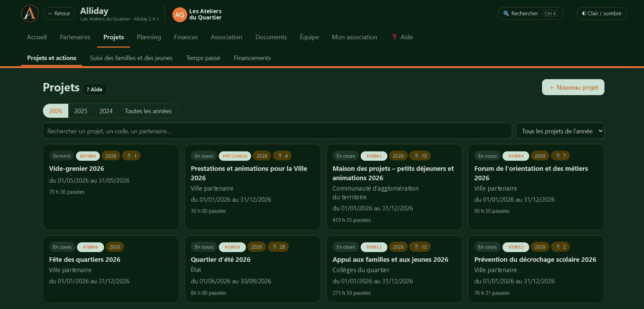
Task: Select the Projets et actions tab
Action: (52, 58)
